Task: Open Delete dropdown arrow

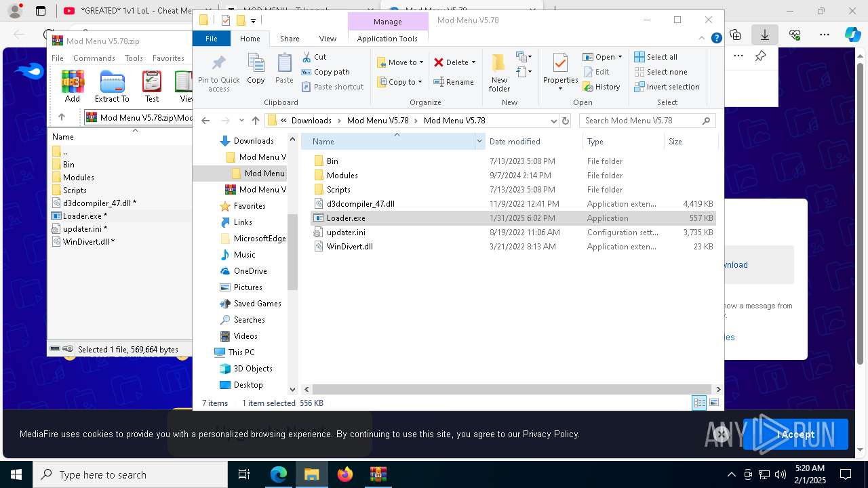Action: [x=473, y=62]
